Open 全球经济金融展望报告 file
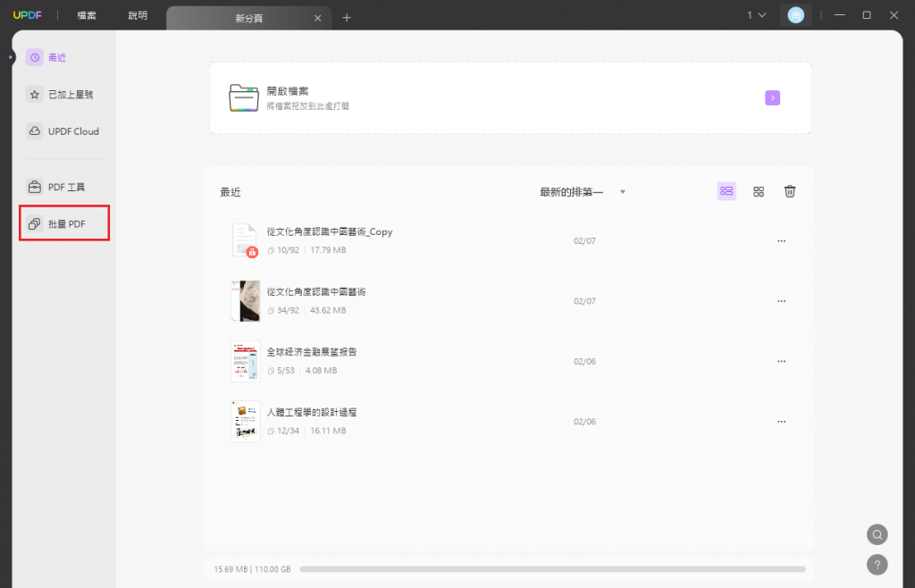 click(x=312, y=352)
